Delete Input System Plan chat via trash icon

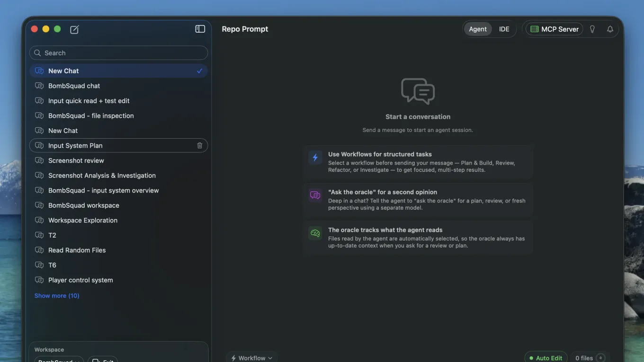click(199, 146)
